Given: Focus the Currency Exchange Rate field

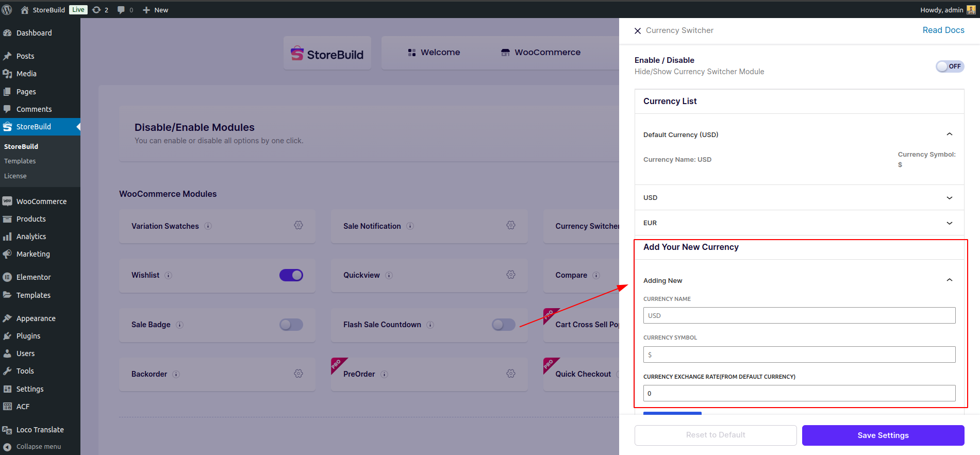Looking at the screenshot, I should 799,393.
